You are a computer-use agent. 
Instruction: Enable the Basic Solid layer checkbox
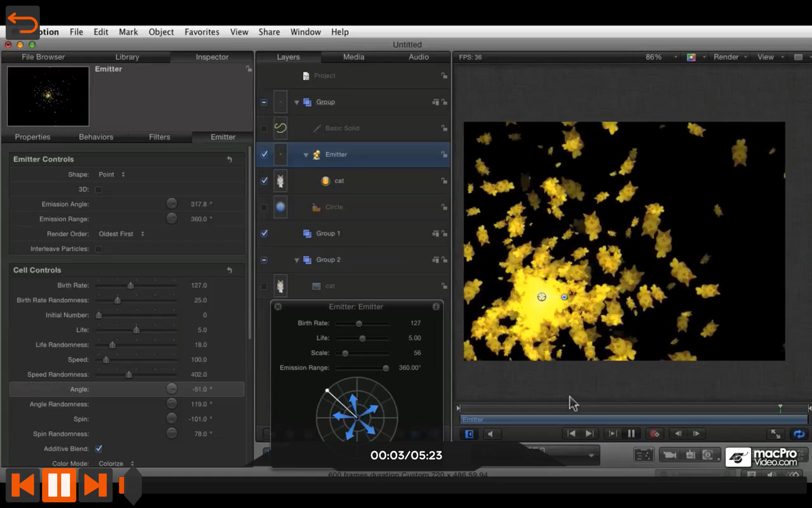coord(264,128)
